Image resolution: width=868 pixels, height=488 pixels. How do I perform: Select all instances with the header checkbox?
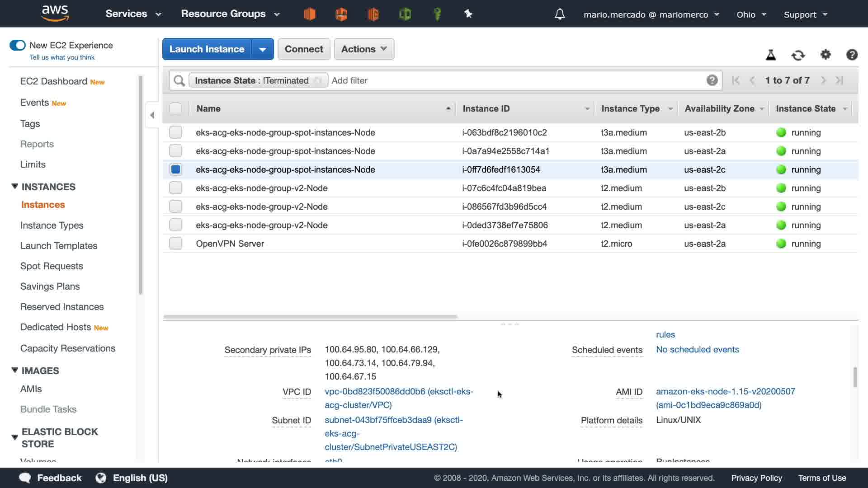pos(175,108)
